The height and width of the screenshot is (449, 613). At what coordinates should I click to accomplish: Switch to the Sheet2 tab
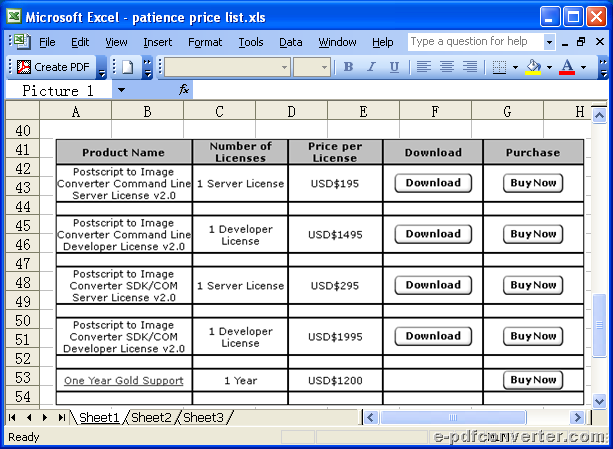(x=151, y=418)
